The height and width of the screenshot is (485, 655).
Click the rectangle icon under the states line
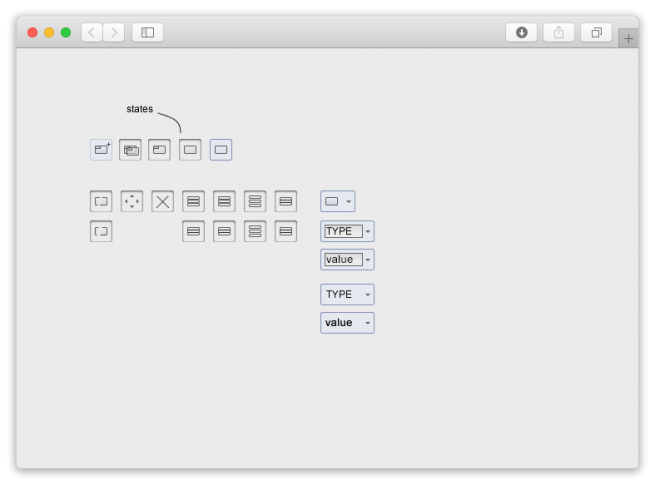tap(190, 150)
